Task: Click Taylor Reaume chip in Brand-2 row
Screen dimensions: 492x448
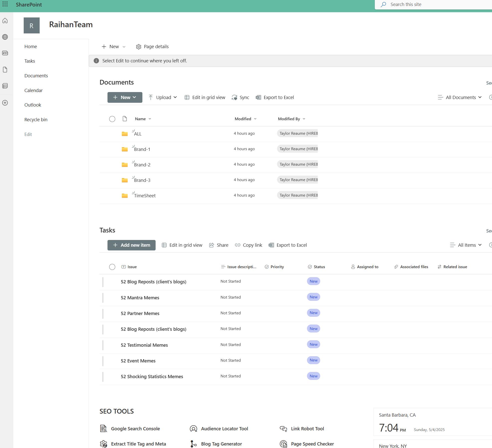Action: pos(297,164)
